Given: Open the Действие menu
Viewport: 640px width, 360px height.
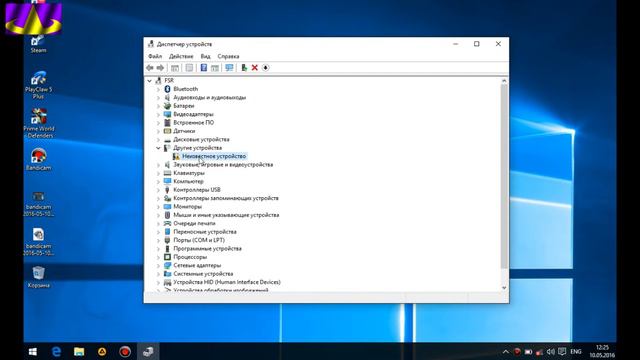Looking at the screenshot, I should coord(181,56).
